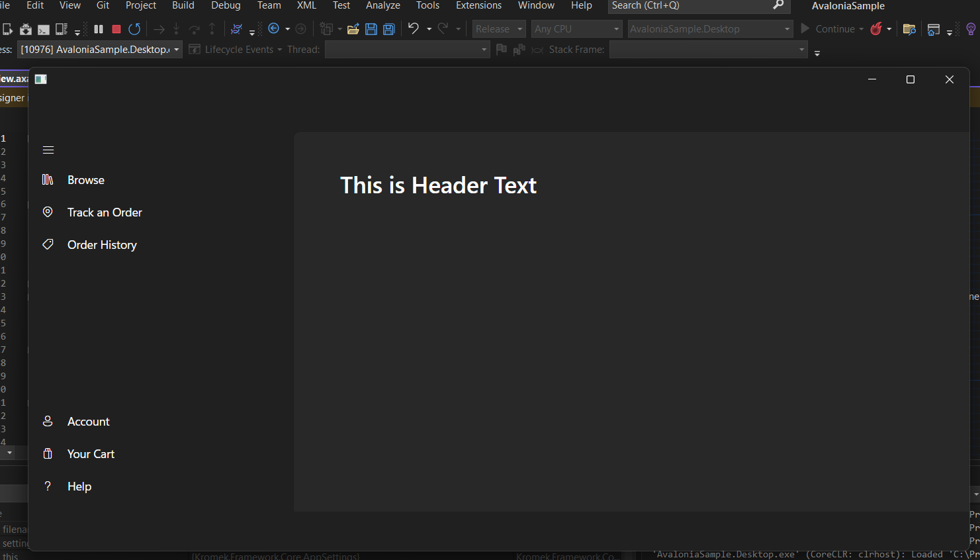Viewport: 980px width, 560px height.
Task: Select Track an Order in the app sidebar
Action: (105, 212)
